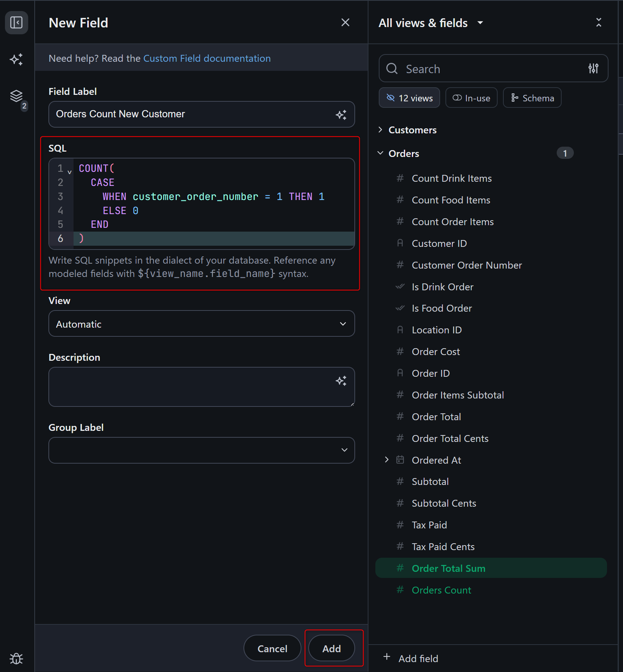Click the AI sparkle in Field Label
The width and height of the screenshot is (623, 672).
(341, 115)
